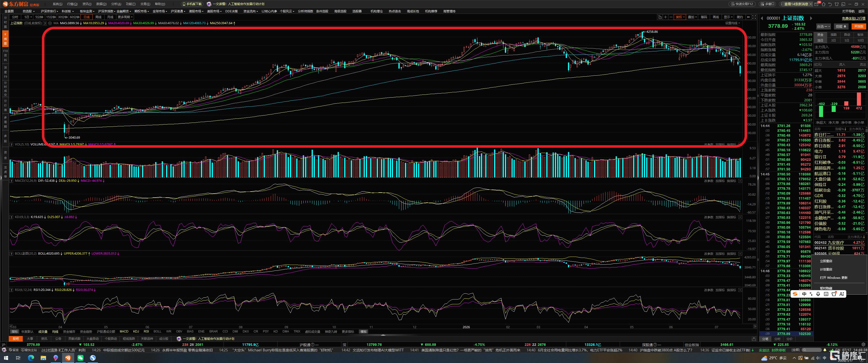This screenshot has height=363, width=868.
Task: Switch chart to 周线 period
Action: point(98,17)
